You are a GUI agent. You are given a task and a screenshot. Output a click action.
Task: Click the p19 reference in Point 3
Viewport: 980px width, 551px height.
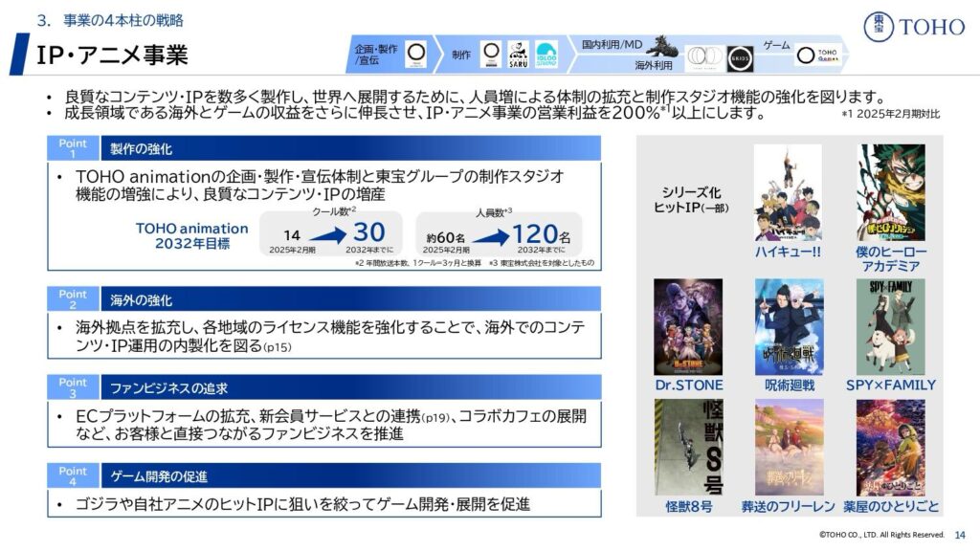pos(435,417)
